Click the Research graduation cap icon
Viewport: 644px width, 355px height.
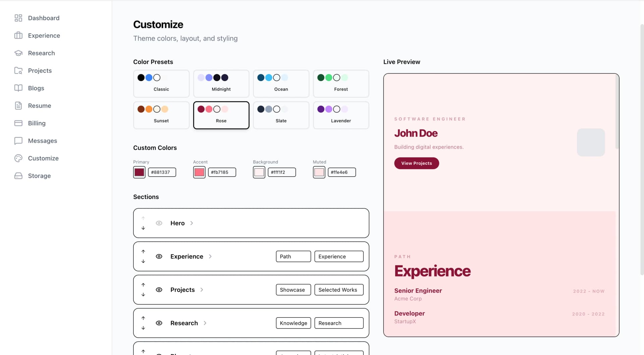point(18,53)
